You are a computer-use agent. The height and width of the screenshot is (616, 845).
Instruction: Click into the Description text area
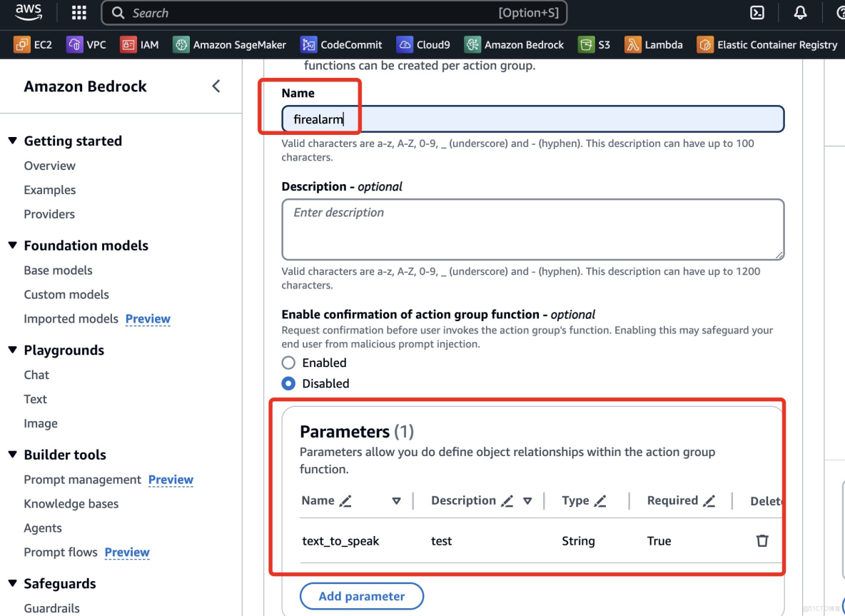[x=532, y=229]
